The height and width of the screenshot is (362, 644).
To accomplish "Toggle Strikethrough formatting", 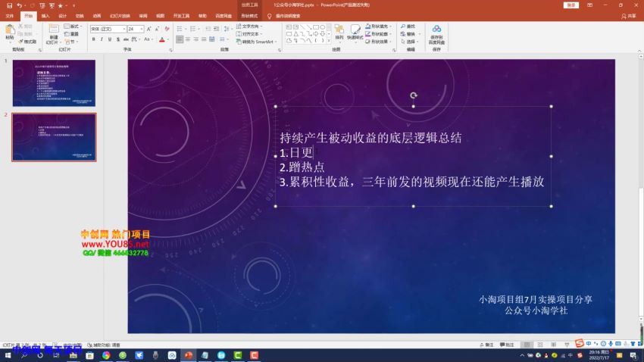I will tap(126, 39).
